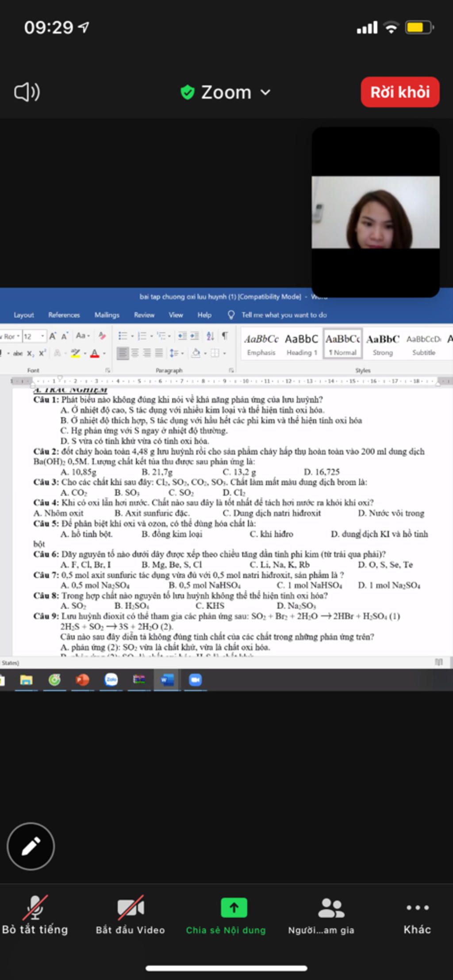Open the Layout ribbon tab in Word

pos(23,315)
